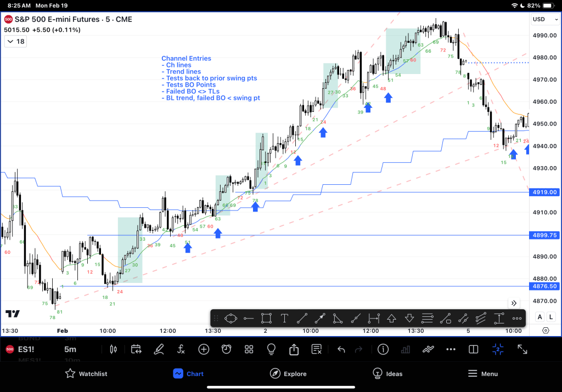
Task: Expand the collapsed indicators legend showing 18
Action: (15, 42)
